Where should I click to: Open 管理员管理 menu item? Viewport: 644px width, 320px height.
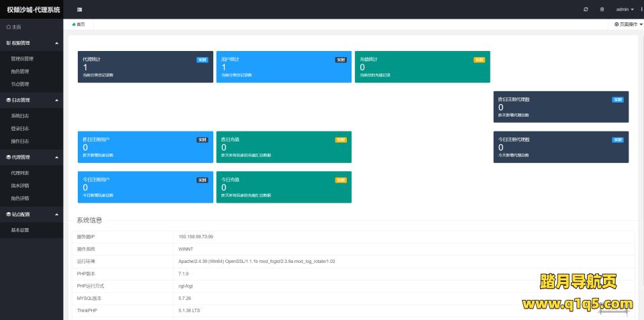coord(22,58)
